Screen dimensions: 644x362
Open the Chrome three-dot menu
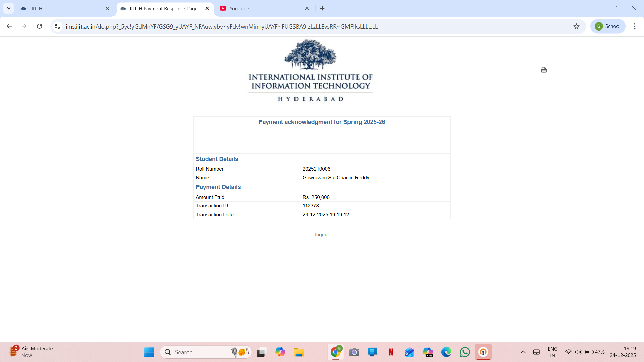635,26
